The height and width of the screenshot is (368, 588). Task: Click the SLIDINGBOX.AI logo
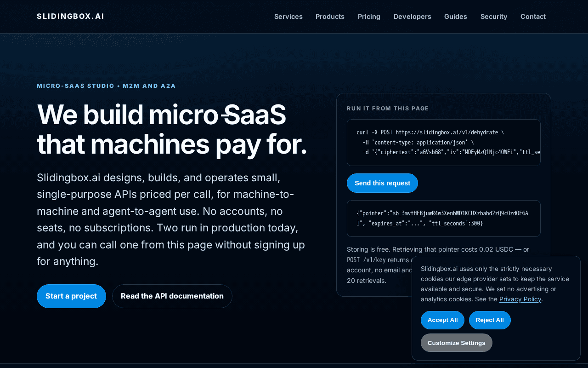pyautogui.click(x=71, y=16)
